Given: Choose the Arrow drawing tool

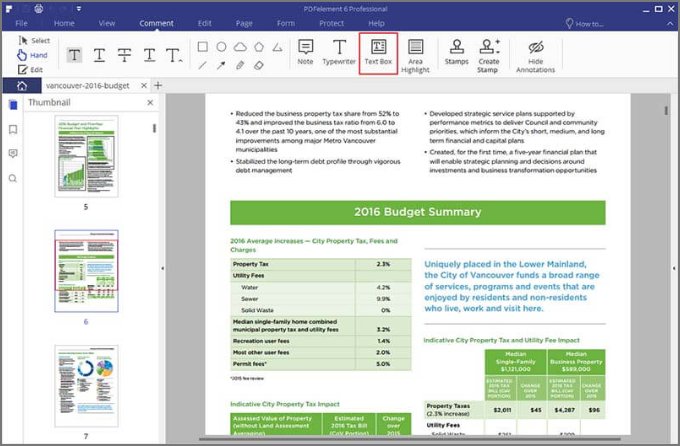Looking at the screenshot, I should click(x=221, y=66).
